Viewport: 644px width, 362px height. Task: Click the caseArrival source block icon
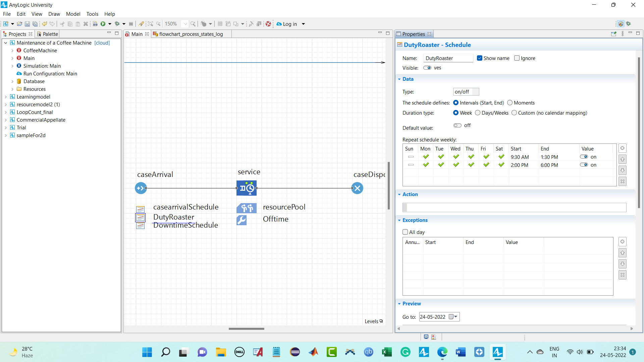141,188
